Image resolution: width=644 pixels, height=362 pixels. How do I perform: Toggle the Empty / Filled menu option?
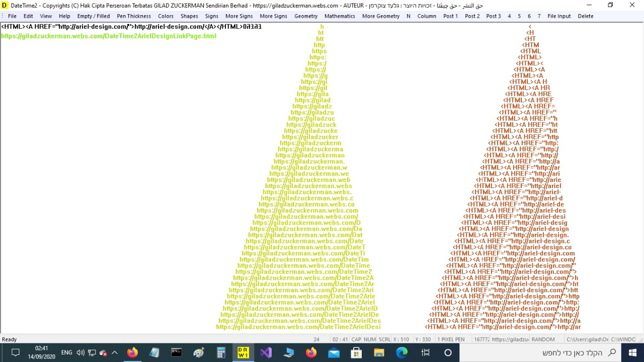pyautogui.click(x=93, y=16)
